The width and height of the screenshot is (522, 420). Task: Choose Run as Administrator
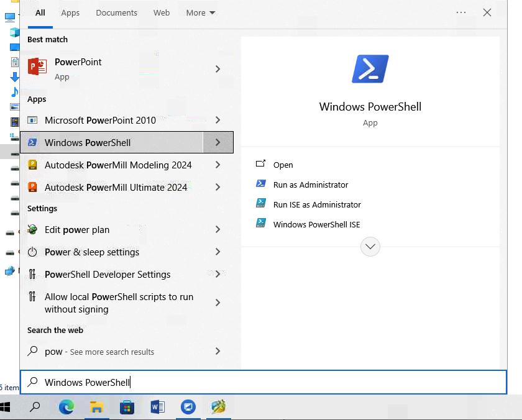pyautogui.click(x=311, y=185)
